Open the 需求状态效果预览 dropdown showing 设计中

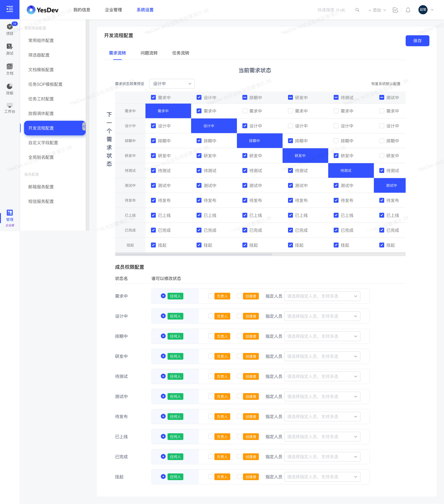pyautogui.click(x=172, y=84)
